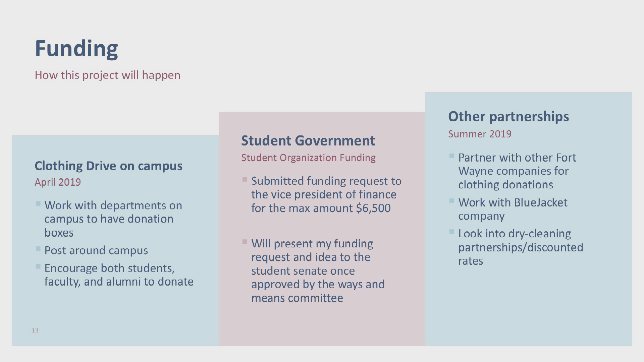Select the April 2019 date text
644x362 pixels.
(58, 182)
